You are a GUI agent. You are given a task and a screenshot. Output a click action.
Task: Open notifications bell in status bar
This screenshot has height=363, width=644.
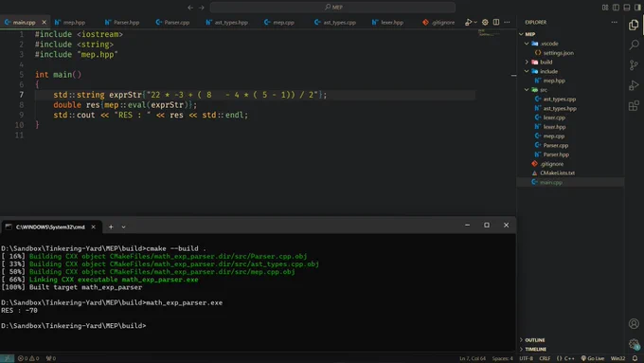click(x=635, y=358)
